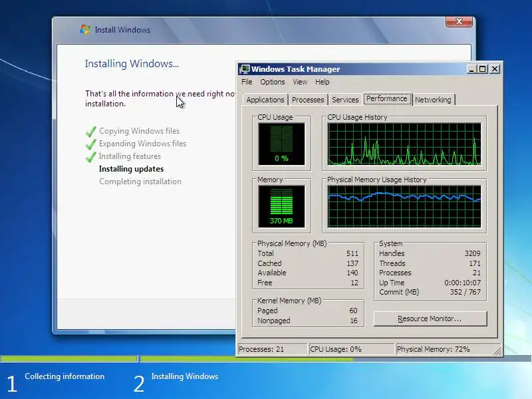Viewport: 532px width, 399px height.
Task: Click the Commit (MB) value 352 / 767
Action: [465, 292]
